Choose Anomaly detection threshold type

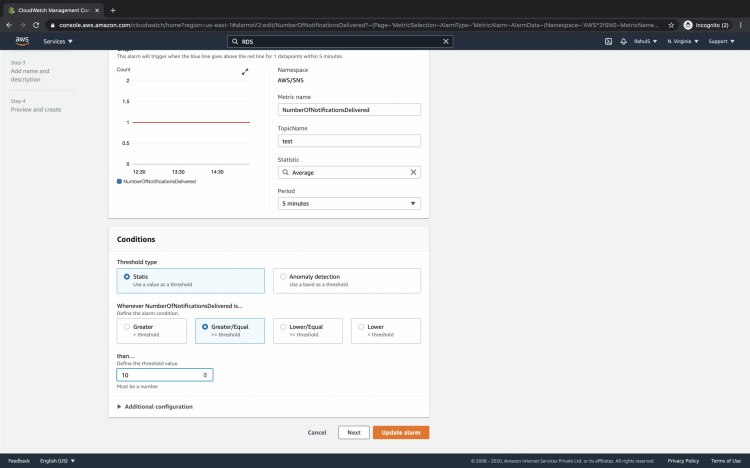click(x=283, y=276)
